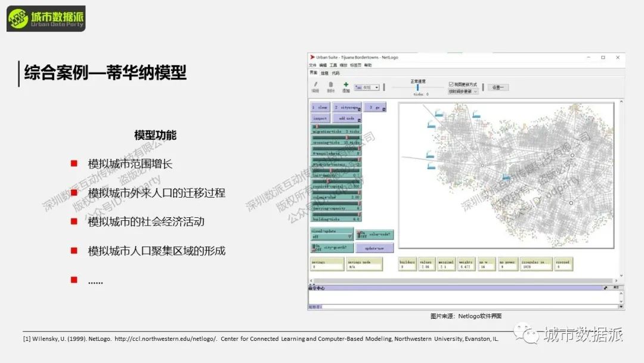
Task: Click the left arrow of horizontal scrollbar
Action: coord(311,281)
